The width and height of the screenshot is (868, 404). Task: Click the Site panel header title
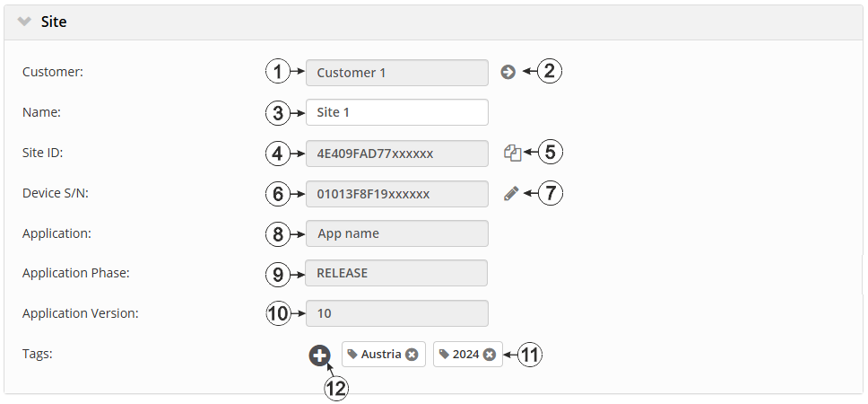click(54, 22)
